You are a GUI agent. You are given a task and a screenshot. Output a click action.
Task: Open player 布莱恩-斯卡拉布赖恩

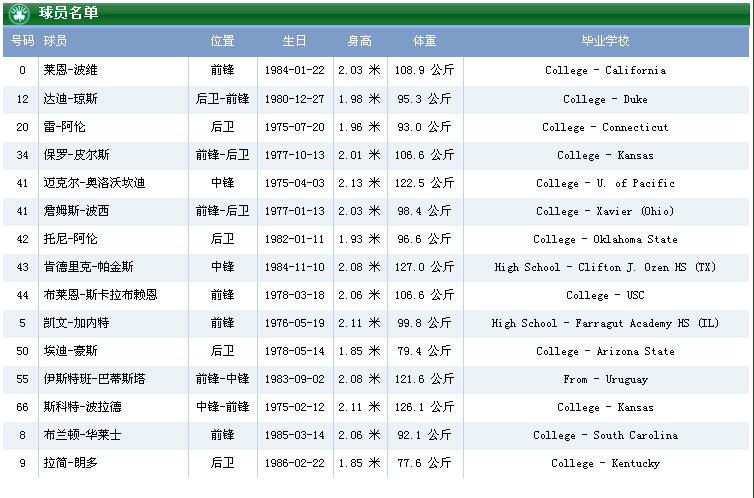click(x=101, y=295)
